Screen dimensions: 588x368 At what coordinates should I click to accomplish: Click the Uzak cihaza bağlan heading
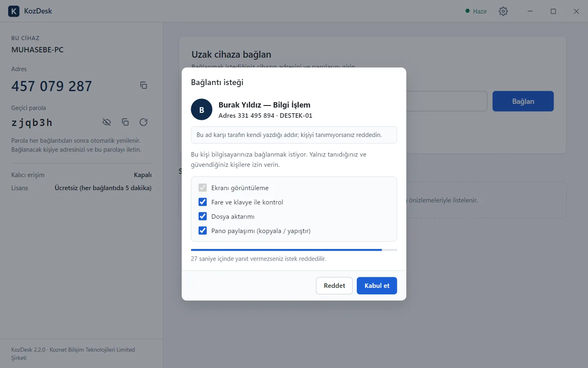point(232,54)
